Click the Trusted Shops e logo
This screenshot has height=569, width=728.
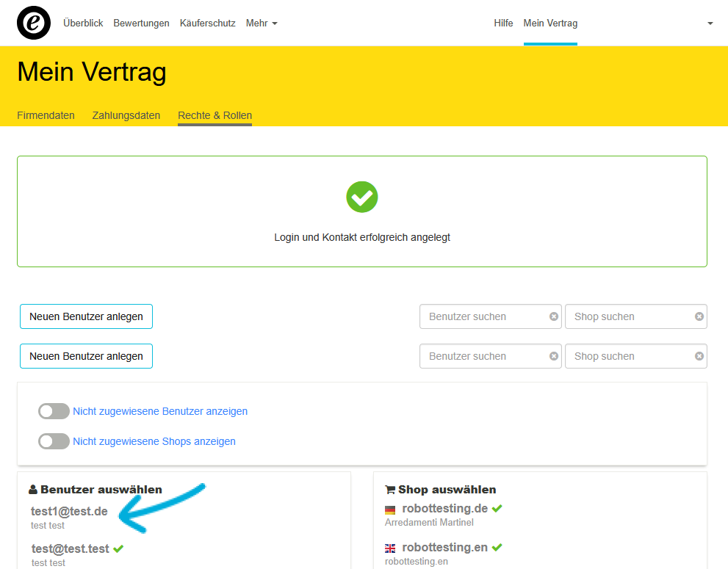pyautogui.click(x=34, y=23)
